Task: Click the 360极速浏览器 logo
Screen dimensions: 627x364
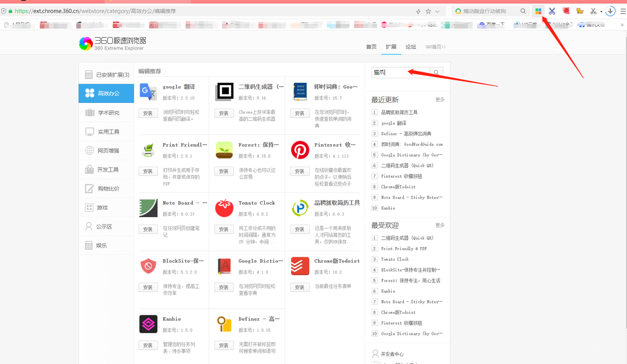Action: 113,44
